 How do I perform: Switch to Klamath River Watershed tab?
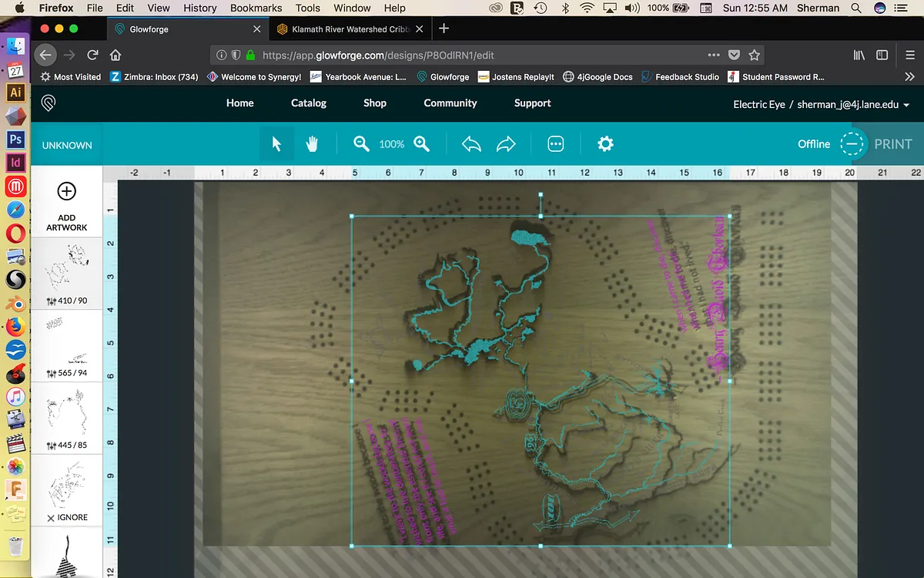348,29
